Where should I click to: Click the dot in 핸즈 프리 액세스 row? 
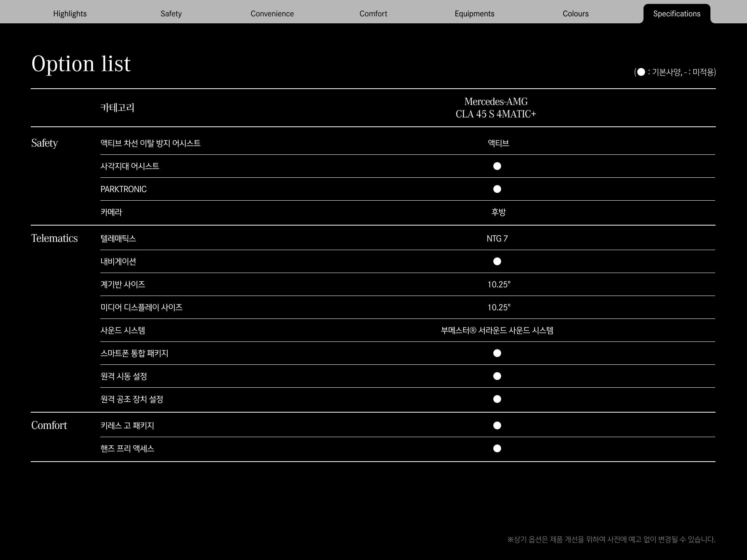497,448
